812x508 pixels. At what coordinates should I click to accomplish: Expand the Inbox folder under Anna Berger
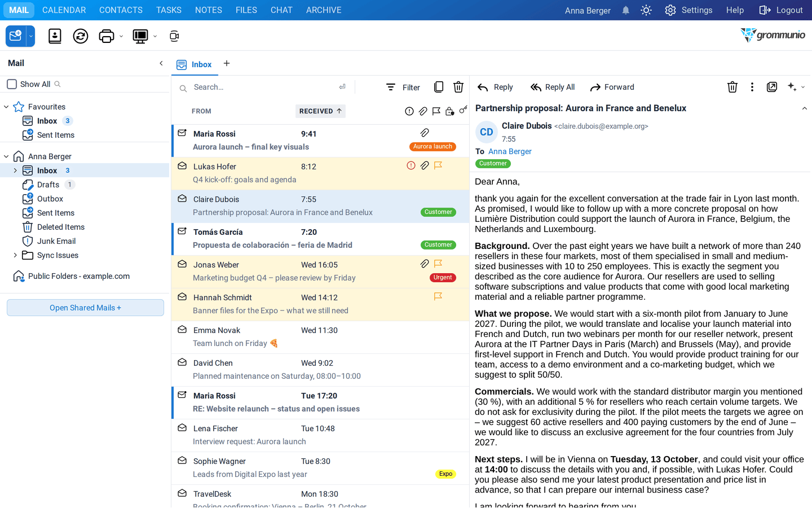[x=15, y=170]
